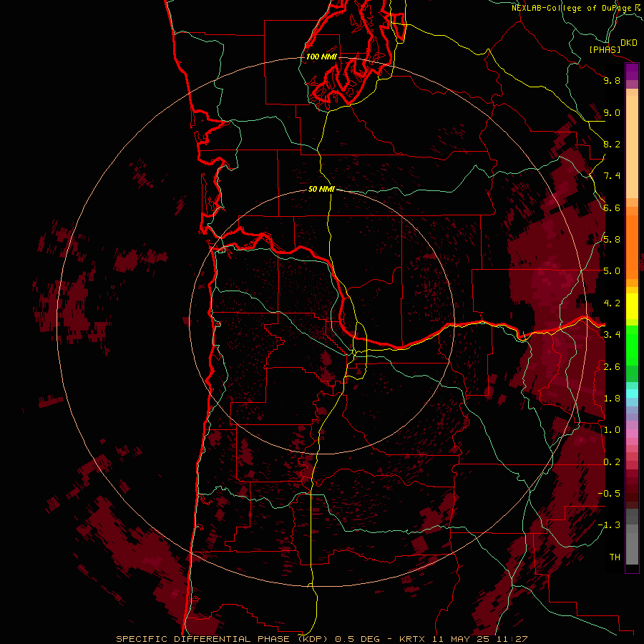The image size is (644, 644).
Task: Click the 100 NMI range ring label
Action: pyautogui.click(x=321, y=57)
